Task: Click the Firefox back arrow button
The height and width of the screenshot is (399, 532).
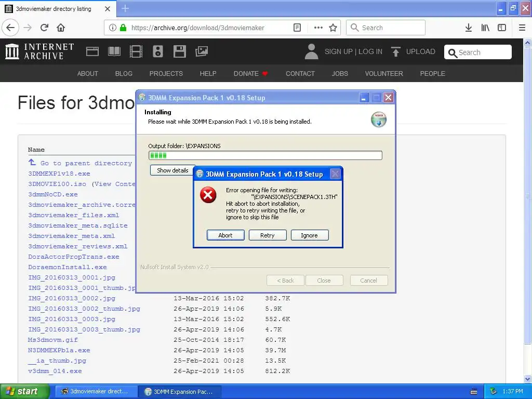Action: 10,28
